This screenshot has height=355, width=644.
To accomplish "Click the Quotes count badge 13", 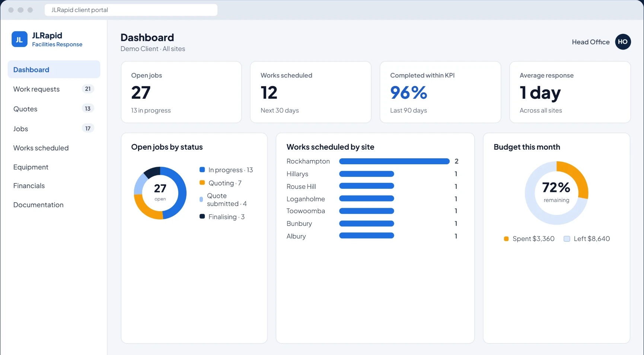I will (x=88, y=108).
